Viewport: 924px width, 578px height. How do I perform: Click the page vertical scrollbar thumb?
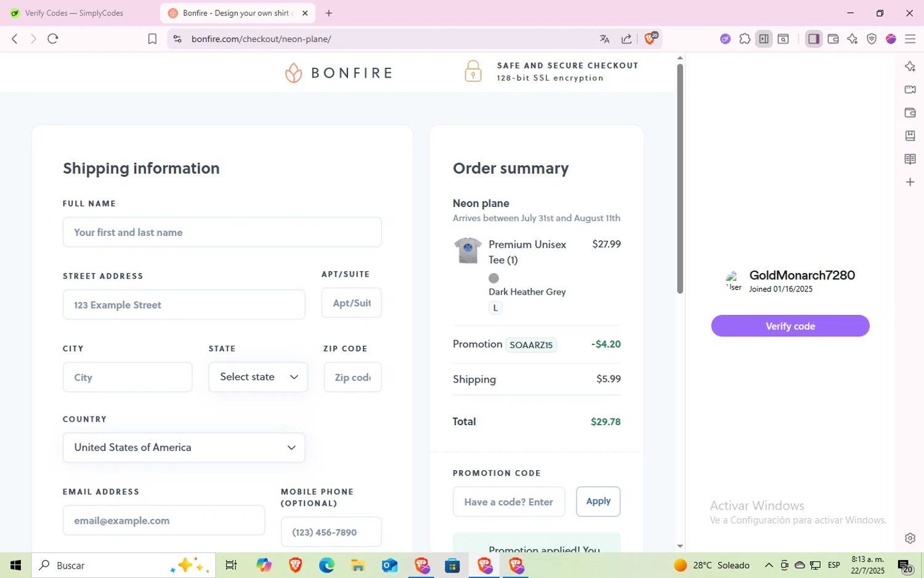point(680,179)
